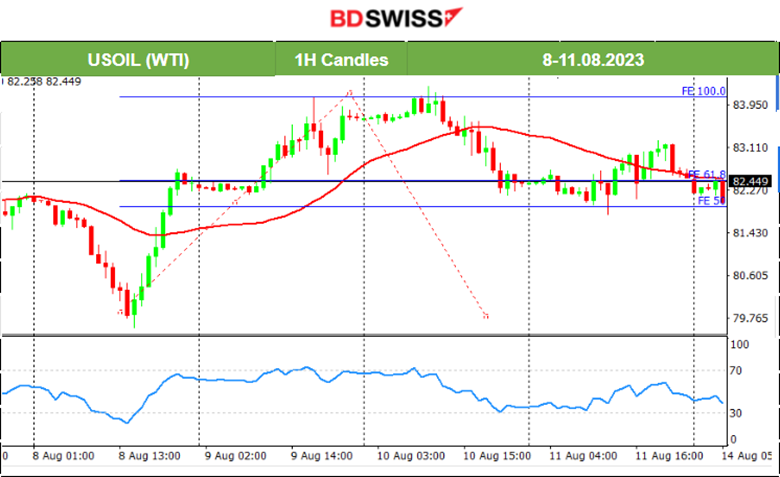Click the RSI 100 scale label
Screen dimensions: 780x477
(x=739, y=344)
